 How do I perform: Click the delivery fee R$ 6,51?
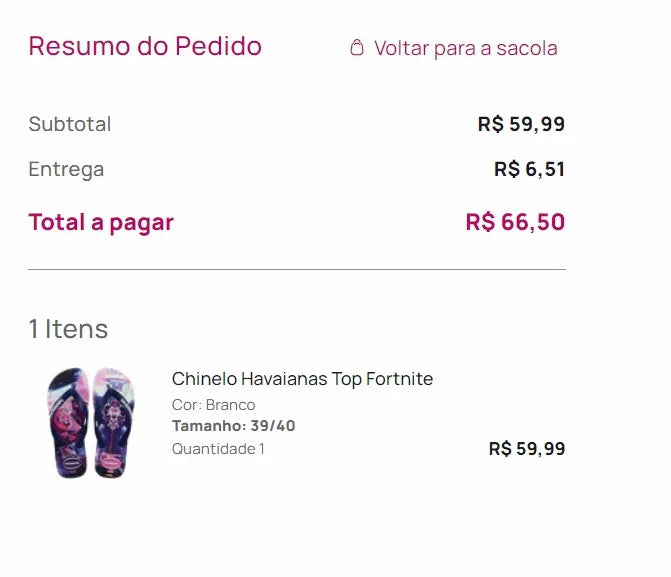[529, 169]
